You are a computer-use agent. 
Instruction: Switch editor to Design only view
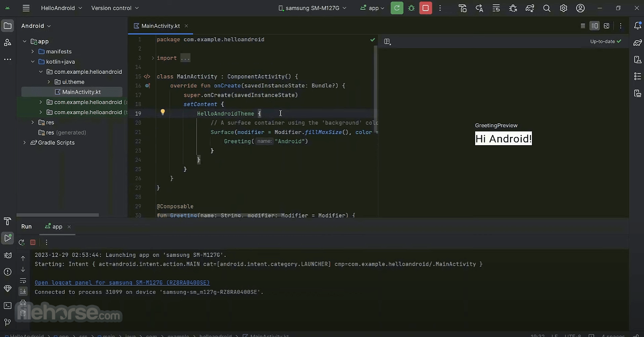[x=607, y=26]
